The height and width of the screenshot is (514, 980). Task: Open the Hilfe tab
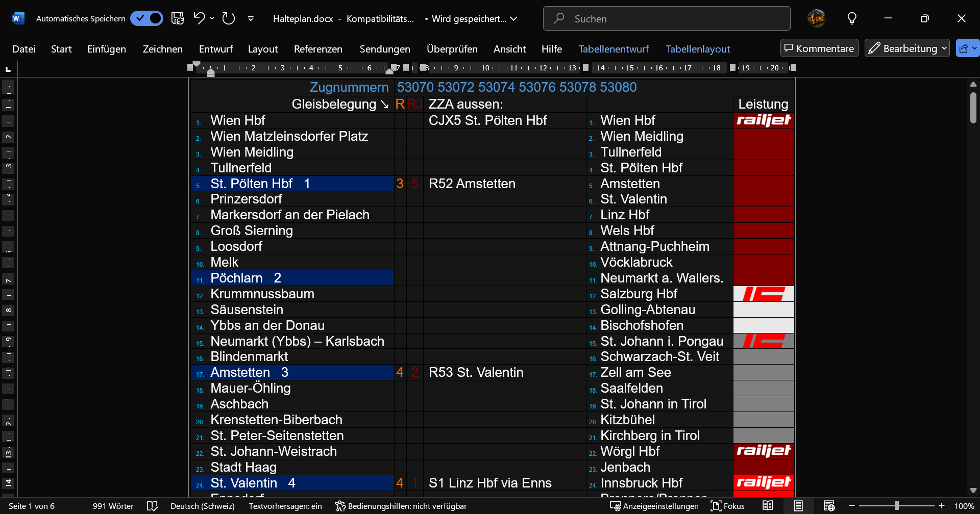pyautogui.click(x=552, y=49)
